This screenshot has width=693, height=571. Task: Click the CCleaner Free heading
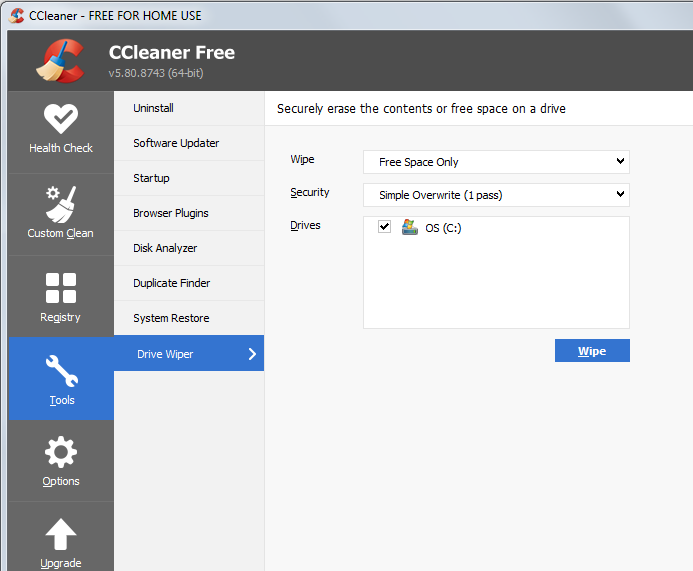click(x=171, y=53)
